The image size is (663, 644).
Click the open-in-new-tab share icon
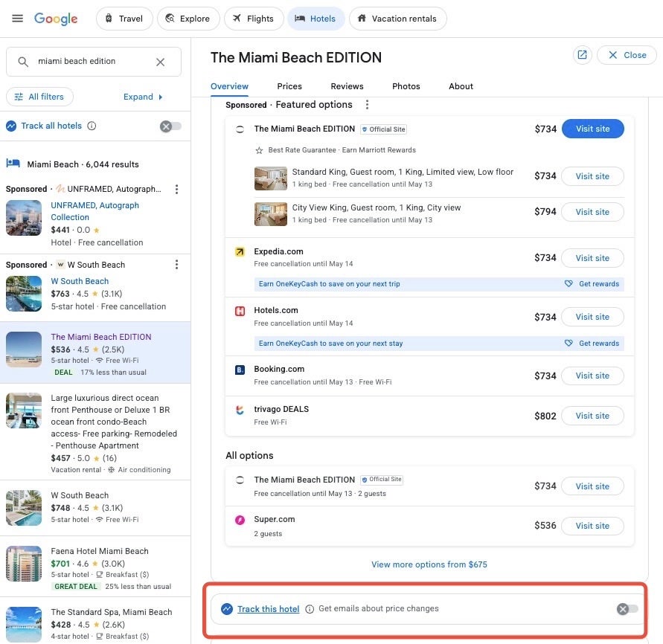(583, 55)
